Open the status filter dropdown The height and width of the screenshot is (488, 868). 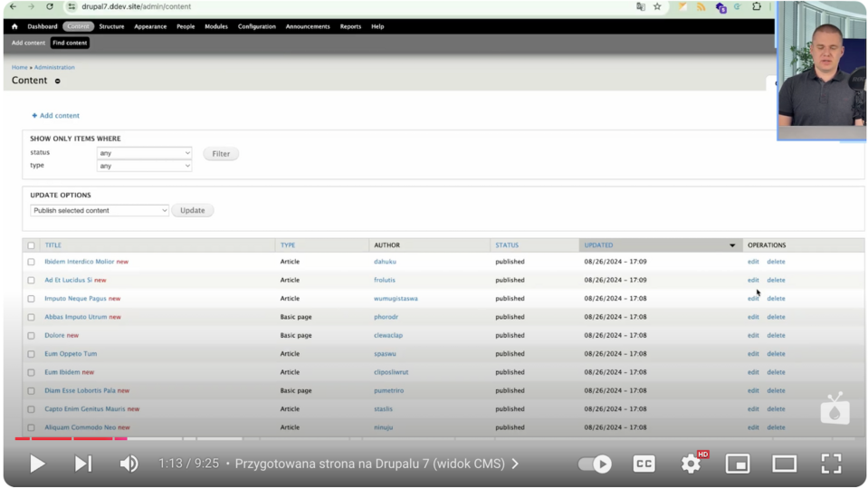145,153
